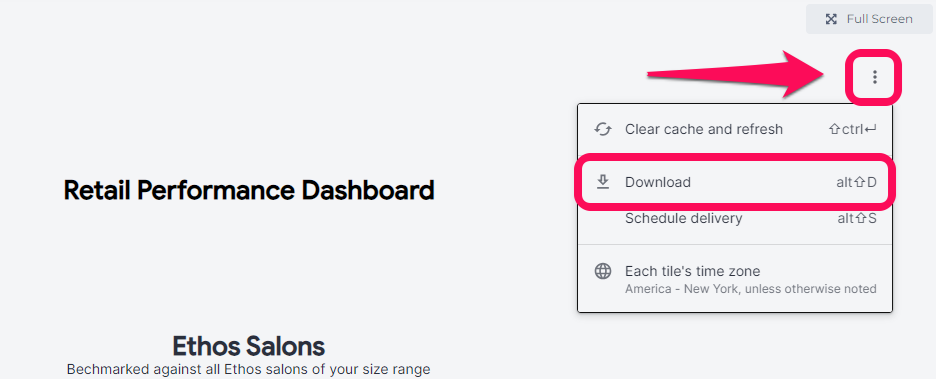The image size is (936, 379).
Task: Click the alt⇧D shortcut label
Action: [857, 182]
